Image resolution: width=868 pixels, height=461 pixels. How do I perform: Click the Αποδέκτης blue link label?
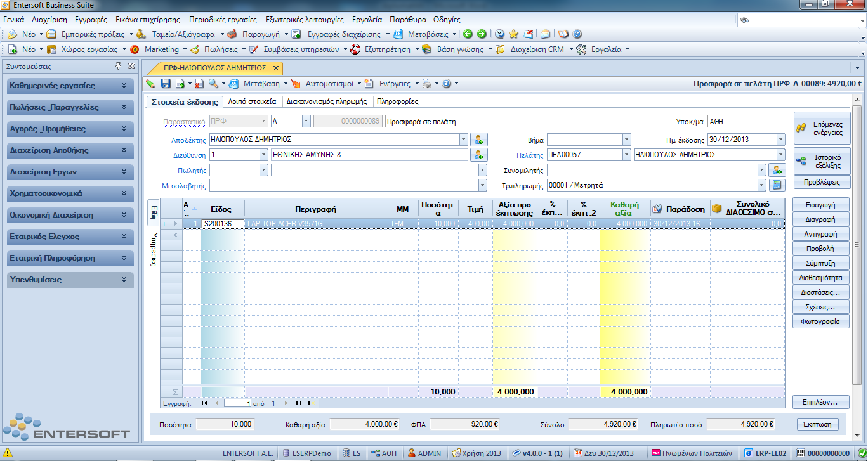[188, 140]
